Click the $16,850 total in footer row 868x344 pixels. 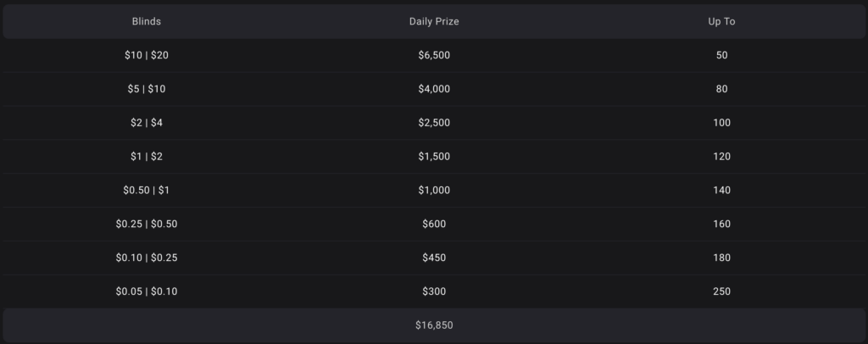(434, 325)
